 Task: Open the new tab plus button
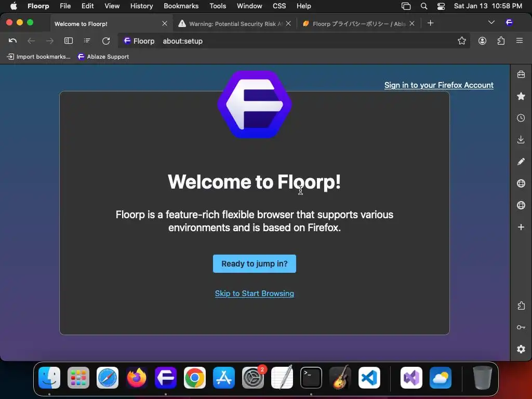[x=430, y=23]
